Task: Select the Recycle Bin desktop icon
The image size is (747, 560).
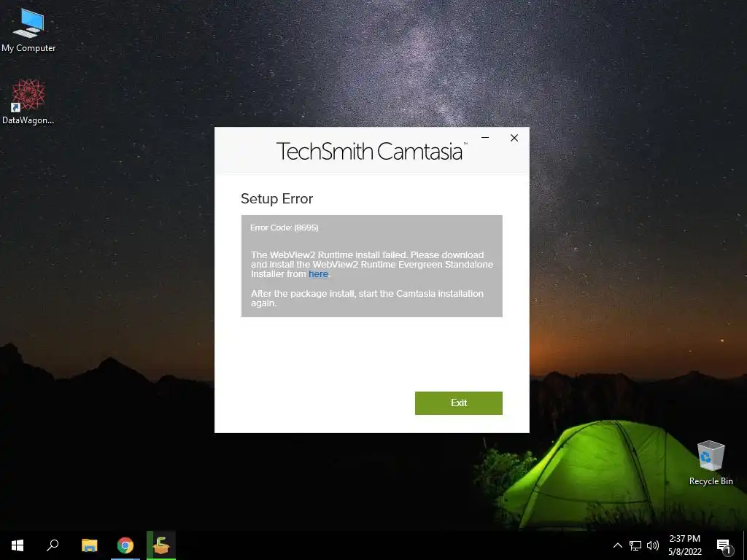Action: tap(711, 463)
